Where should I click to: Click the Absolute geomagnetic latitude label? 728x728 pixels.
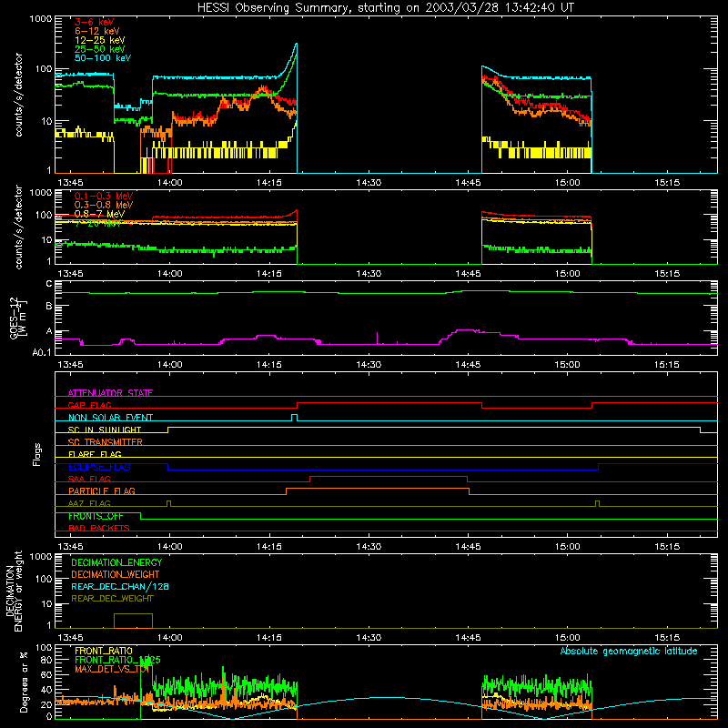[629, 651]
